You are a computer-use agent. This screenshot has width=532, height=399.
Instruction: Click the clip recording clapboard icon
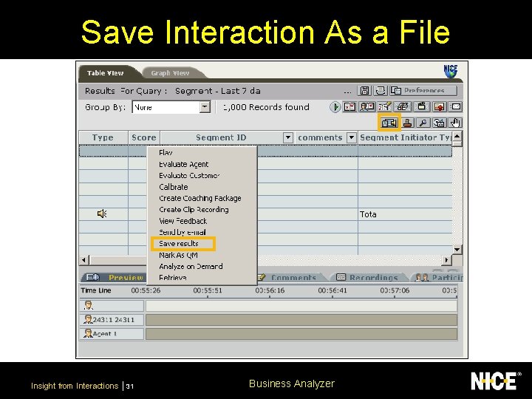click(x=421, y=107)
